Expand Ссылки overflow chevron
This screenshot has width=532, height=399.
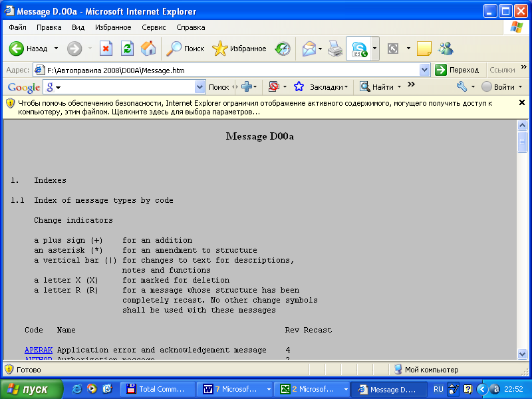524,67
